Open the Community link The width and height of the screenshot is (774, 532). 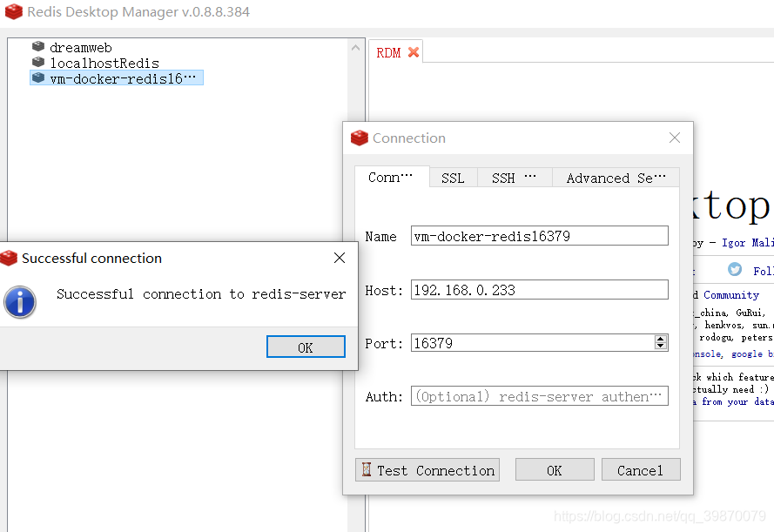[x=731, y=295]
